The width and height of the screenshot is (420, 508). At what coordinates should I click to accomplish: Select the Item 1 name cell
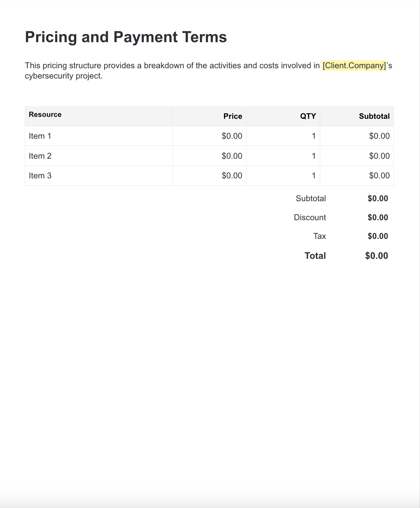[40, 136]
